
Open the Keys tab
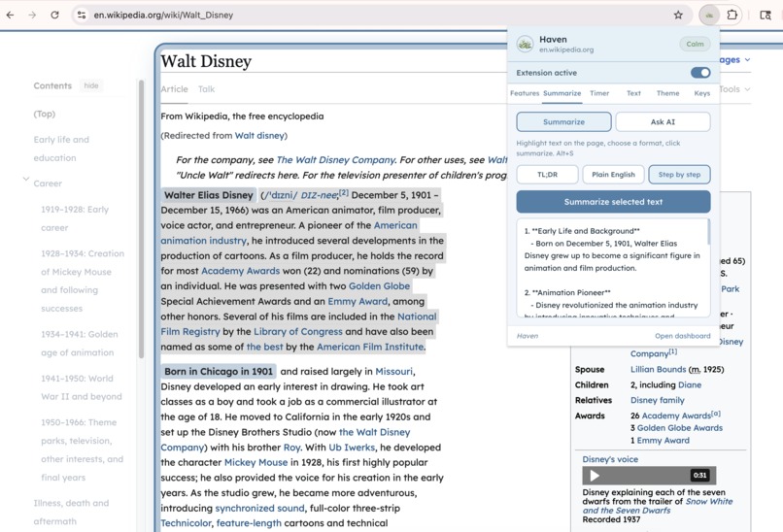[x=701, y=93]
